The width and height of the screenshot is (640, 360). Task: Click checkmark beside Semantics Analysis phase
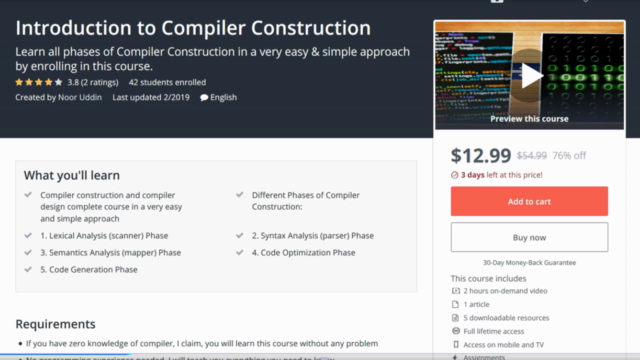(x=28, y=252)
